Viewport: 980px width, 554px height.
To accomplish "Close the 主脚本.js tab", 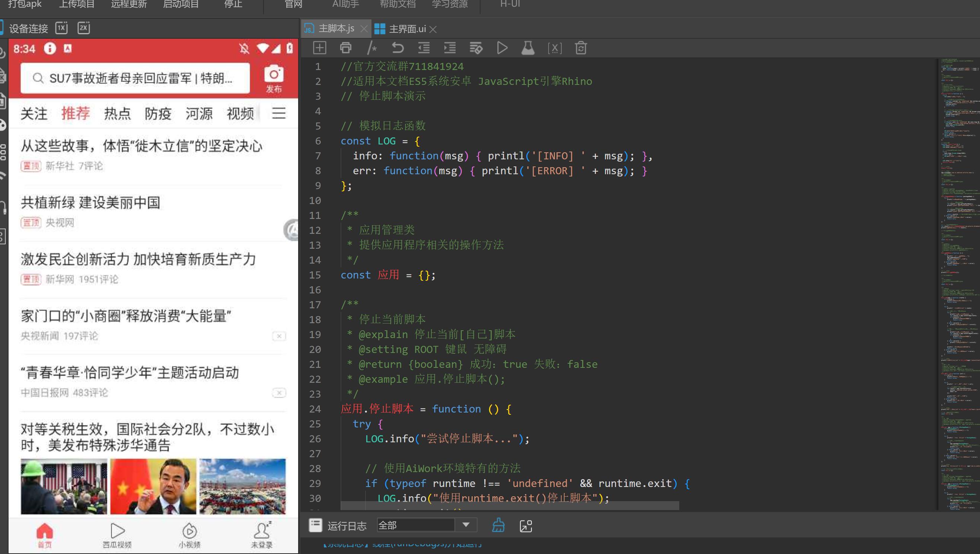I will 364,29.
